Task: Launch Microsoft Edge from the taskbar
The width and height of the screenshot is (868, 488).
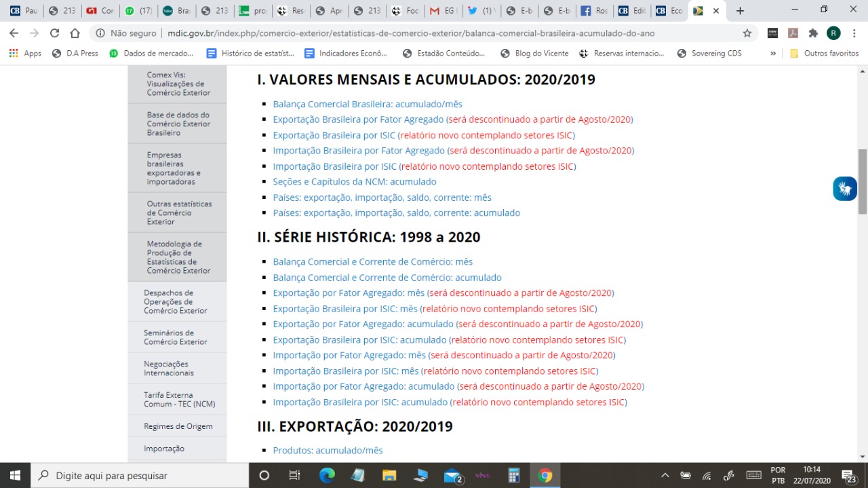Action: [x=327, y=475]
